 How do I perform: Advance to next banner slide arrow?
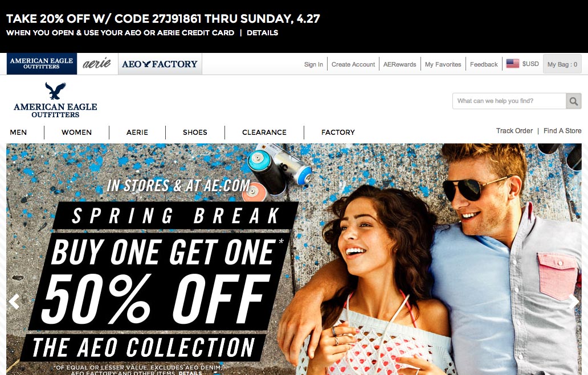click(574, 302)
